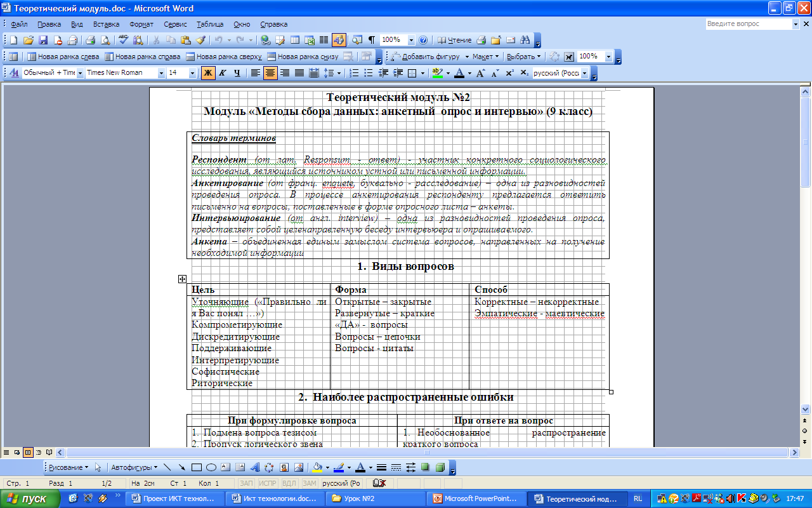Toggle show paragraph marks (¶)
Image resolution: width=812 pixels, height=508 pixels.
tap(371, 40)
